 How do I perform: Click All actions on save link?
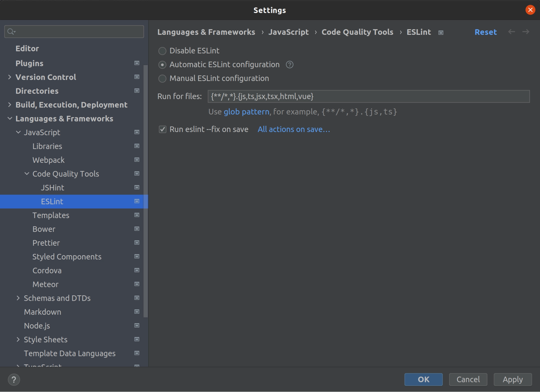tap(294, 129)
